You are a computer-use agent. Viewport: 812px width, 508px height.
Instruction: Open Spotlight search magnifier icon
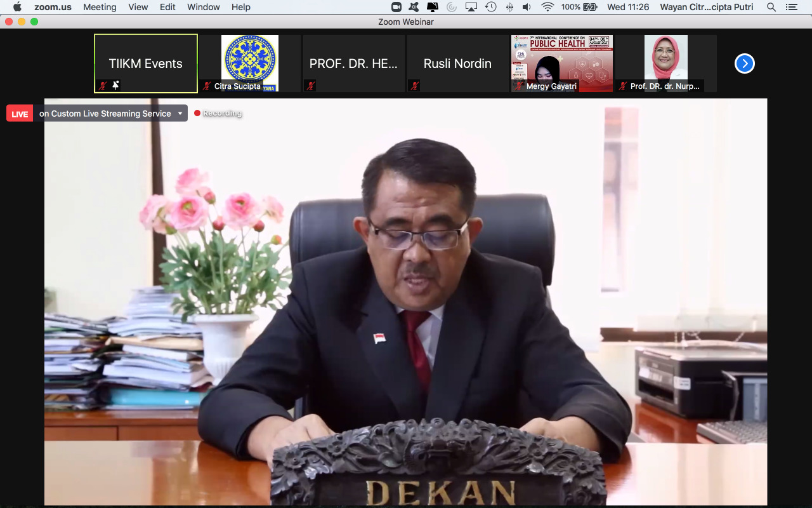771,7
